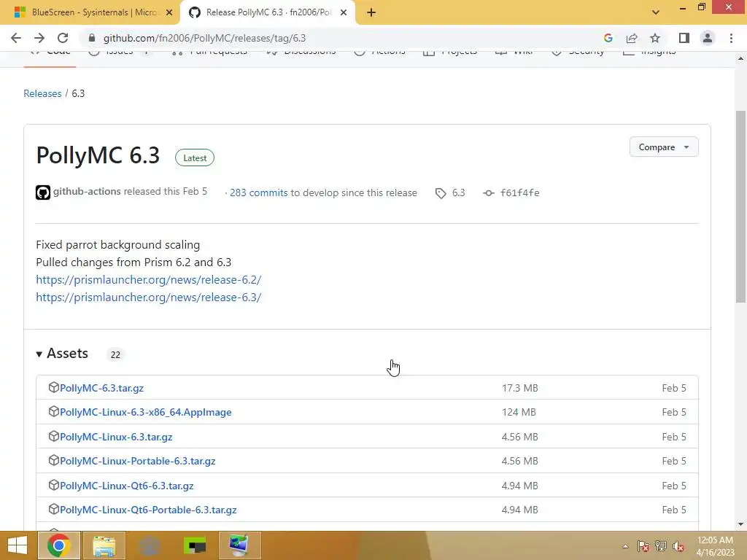Open the Prism release-6.2 news link
Viewport: 747px width, 560px height.
click(149, 280)
